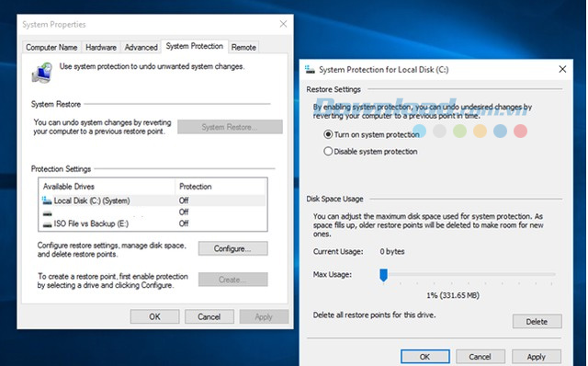The height and width of the screenshot is (366, 588).
Task: Click the Local Disk (C:) drive icon in list
Action: click(47, 200)
